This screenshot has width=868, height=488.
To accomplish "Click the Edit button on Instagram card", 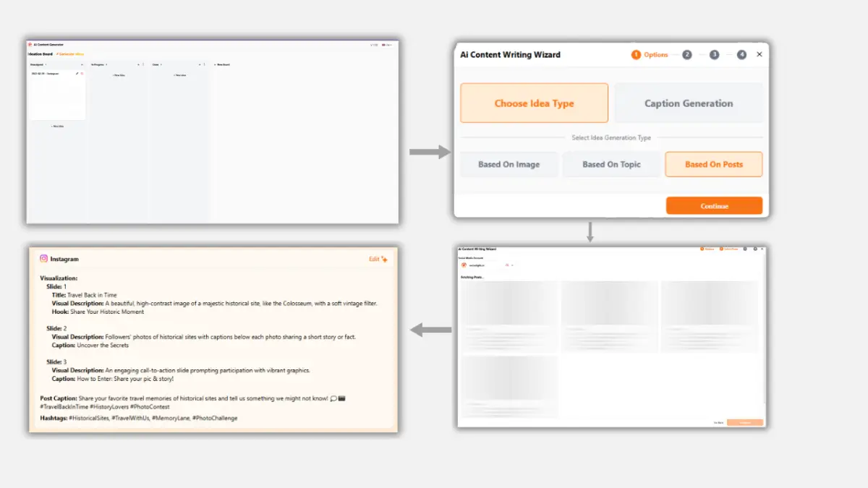I will click(x=374, y=259).
